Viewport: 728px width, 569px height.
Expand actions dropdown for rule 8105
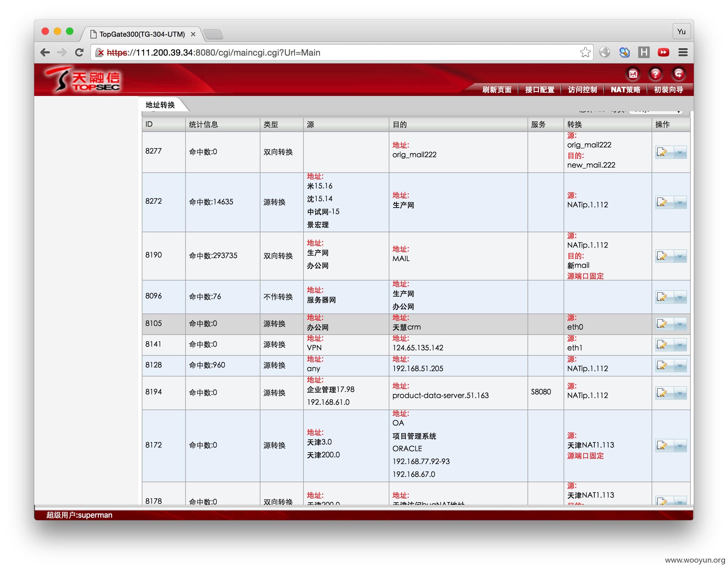pos(680,324)
